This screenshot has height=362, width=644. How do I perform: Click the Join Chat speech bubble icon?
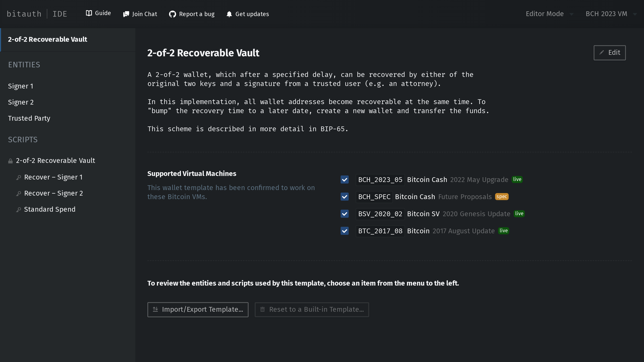[126, 14]
